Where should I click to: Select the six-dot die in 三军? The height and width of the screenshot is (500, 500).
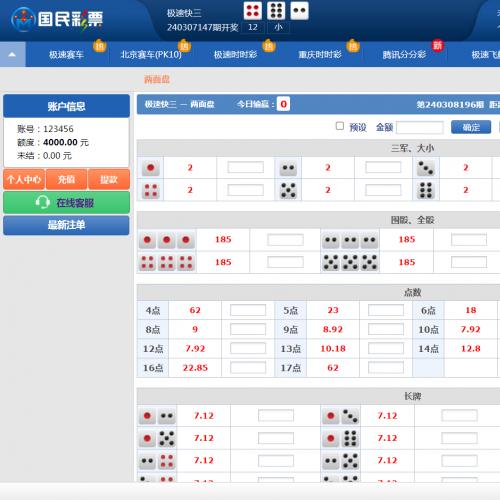click(426, 190)
